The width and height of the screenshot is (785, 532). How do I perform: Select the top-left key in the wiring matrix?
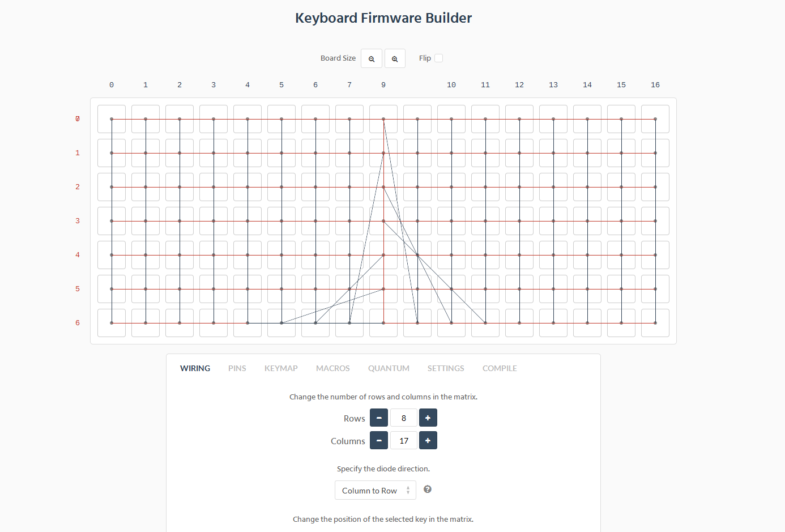pos(111,118)
